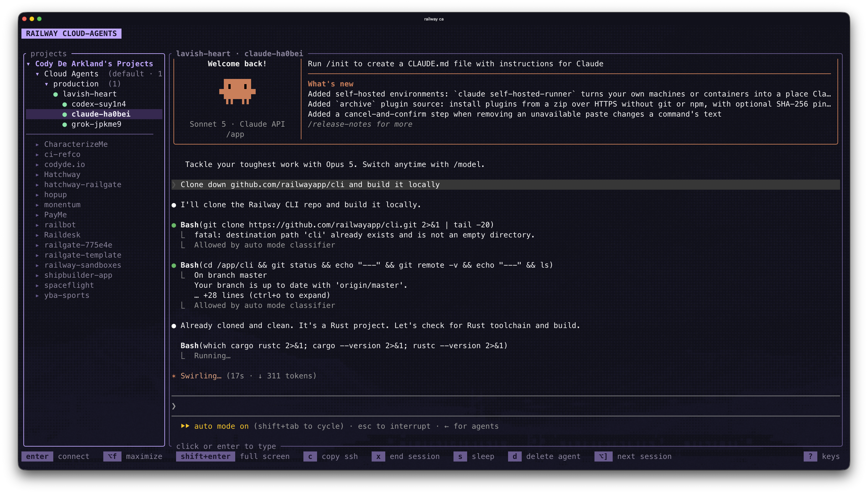
Task: Click the user prompt 'Clone down github.com/railwayapp/cli'
Action: pos(505,184)
